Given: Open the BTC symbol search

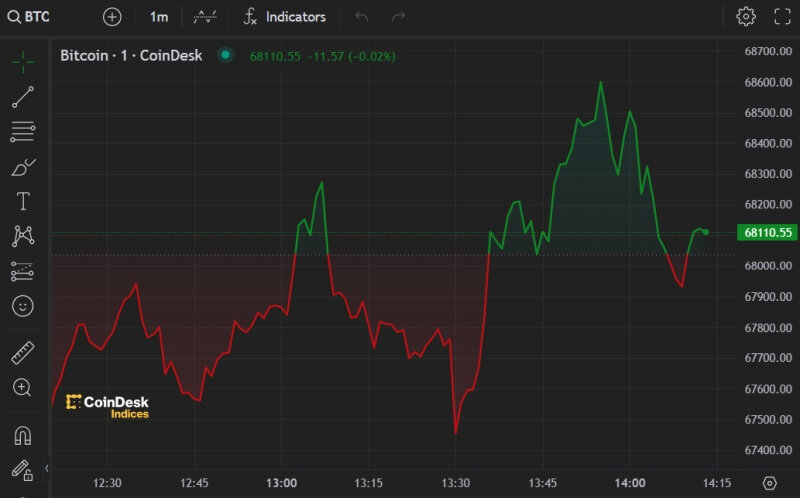Looking at the screenshot, I should (29, 17).
